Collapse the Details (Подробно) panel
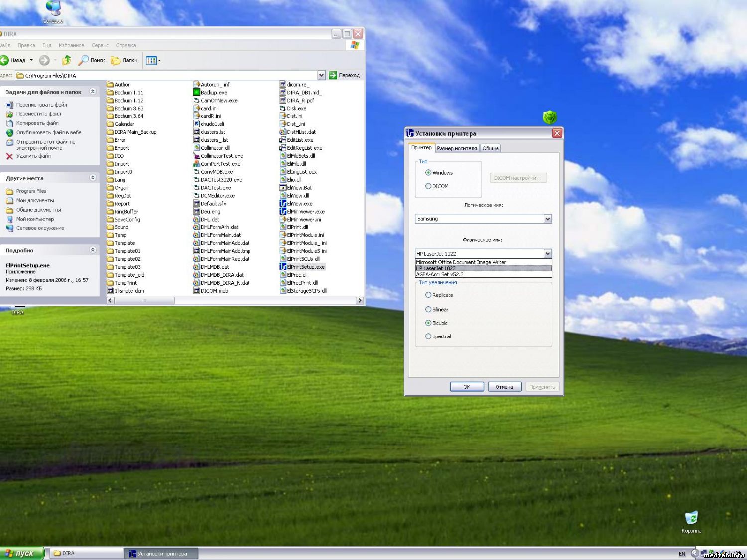 point(93,250)
